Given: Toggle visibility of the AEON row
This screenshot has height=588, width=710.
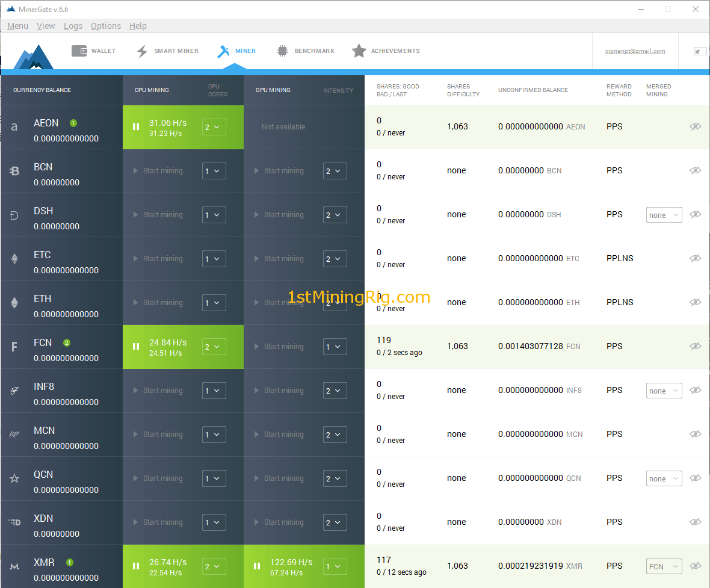Looking at the screenshot, I should [x=695, y=126].
